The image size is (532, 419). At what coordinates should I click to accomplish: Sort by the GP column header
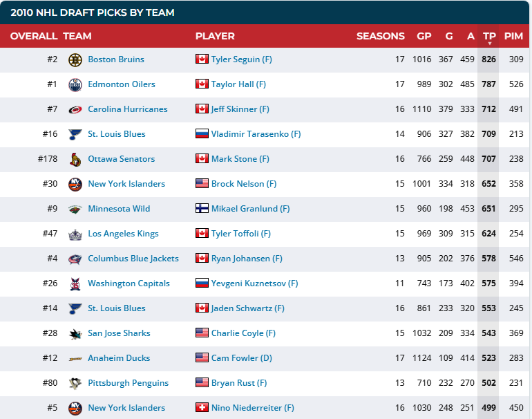pos(424,36)
